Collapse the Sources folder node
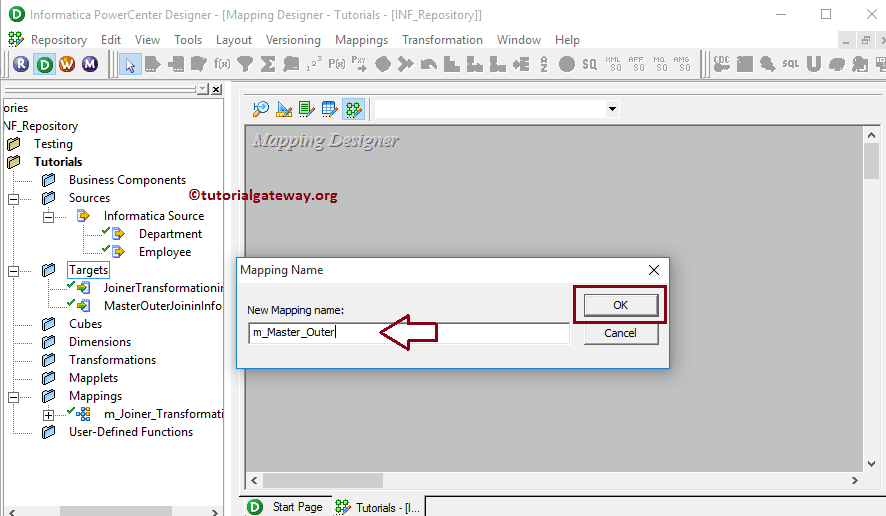The width and height of the screenshot is (886, 516). 14,199
